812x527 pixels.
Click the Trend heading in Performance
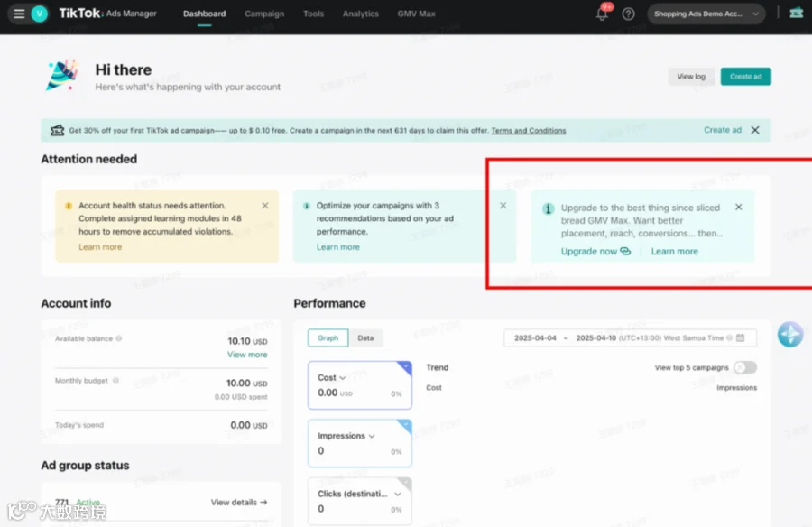437,367
